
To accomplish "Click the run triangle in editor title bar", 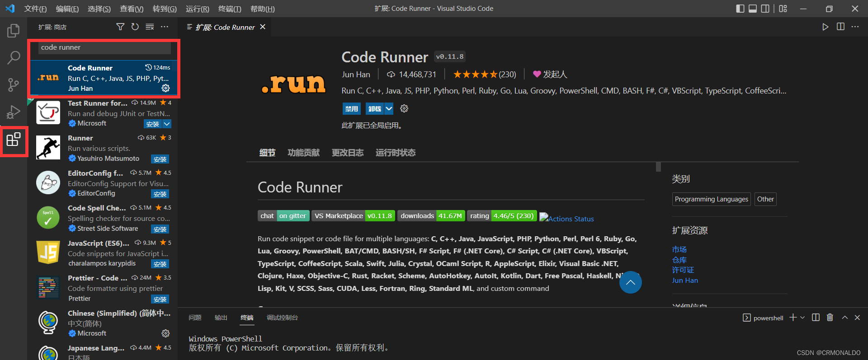I will tap(826, 27).
